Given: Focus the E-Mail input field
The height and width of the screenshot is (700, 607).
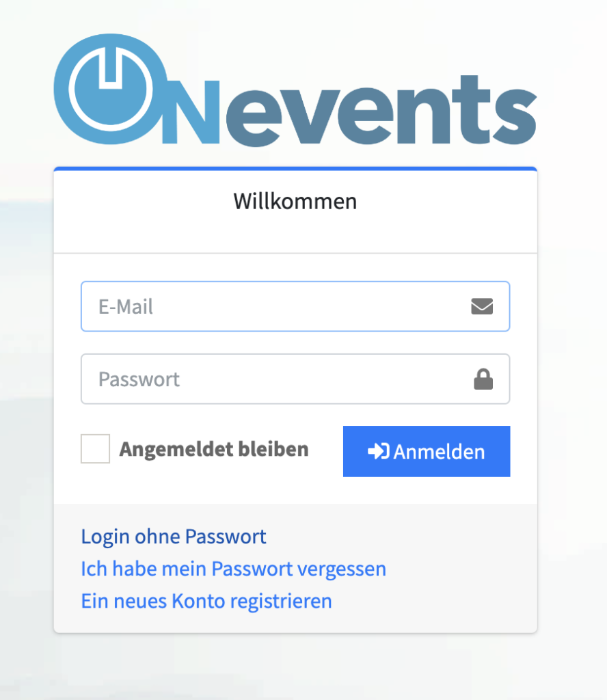Looking at the screenshot, I should [x=295, y=306].
